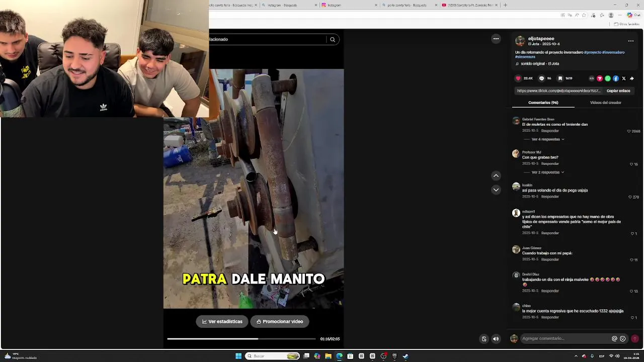Open Juan Gómez's profile avatar
Image resolution: width=644 pixels, height=362 pixels.
tap(516, 249)
